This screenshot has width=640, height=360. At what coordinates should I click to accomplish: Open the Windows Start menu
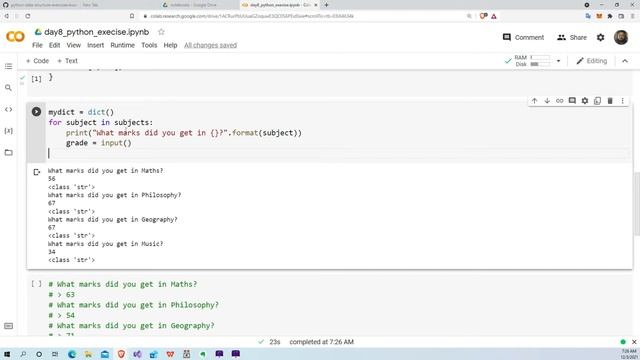[7, 354]
